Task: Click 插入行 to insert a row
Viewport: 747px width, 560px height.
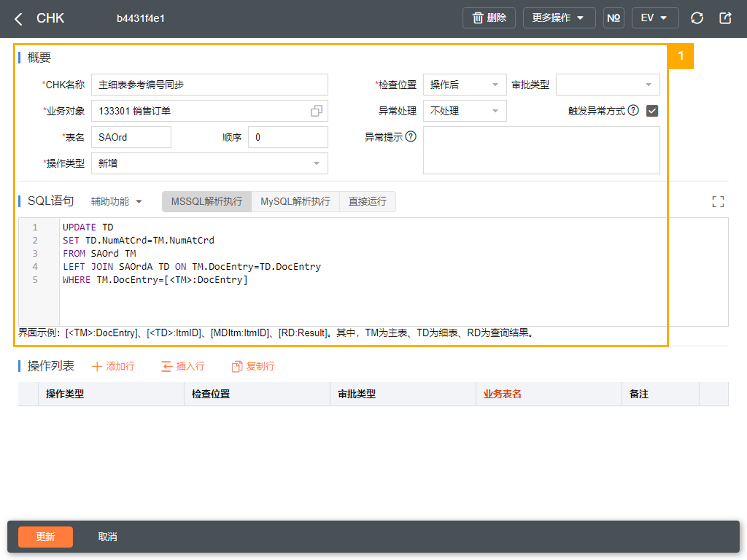Action: [x=183, y=366]
